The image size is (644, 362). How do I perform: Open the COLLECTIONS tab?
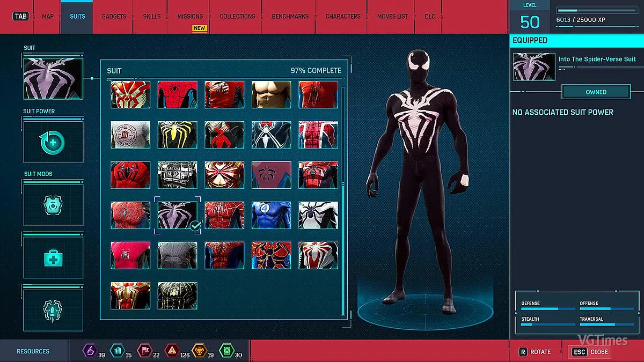(237, 17)
